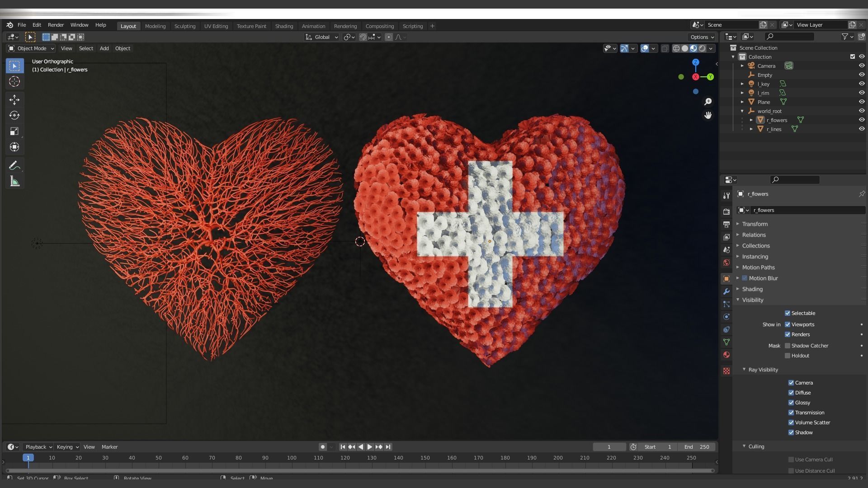The width and height of the screenshot is (868, 488).
Task: Click the r_flowers object name field
Action: pyautogui.click(x=807, y=210)
